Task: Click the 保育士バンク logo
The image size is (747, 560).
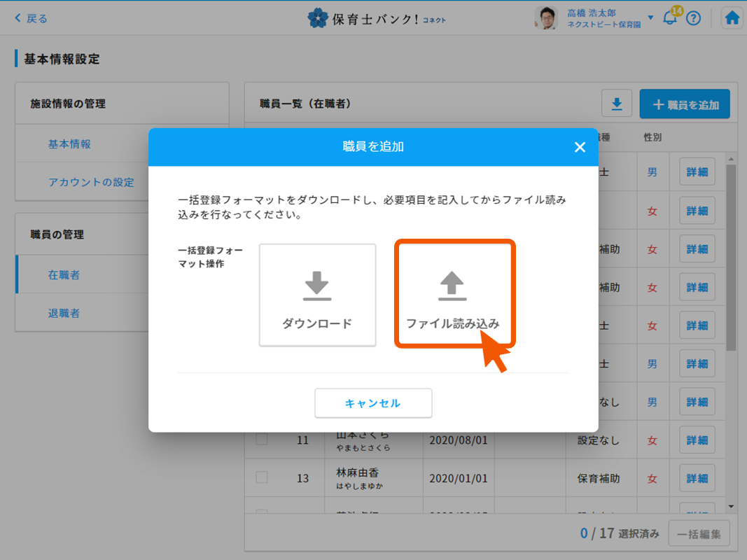Action: click(377, 18)
